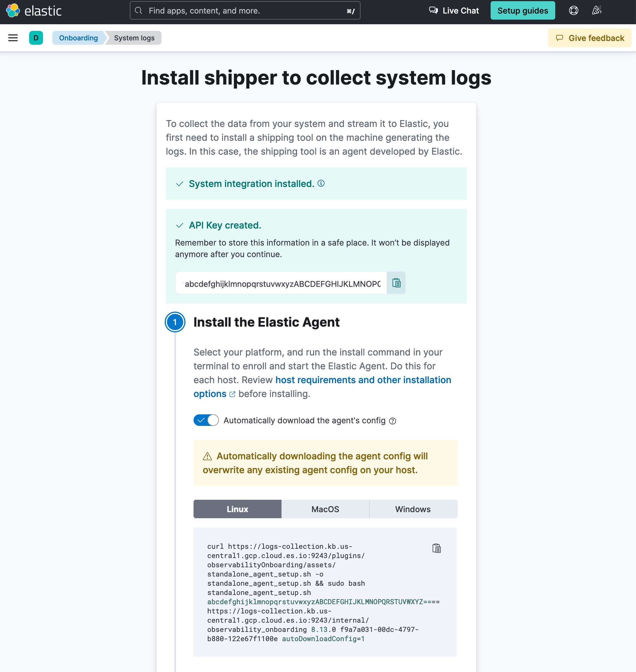
Task: Show help for auto download config
Action: [x=392, y=421]
